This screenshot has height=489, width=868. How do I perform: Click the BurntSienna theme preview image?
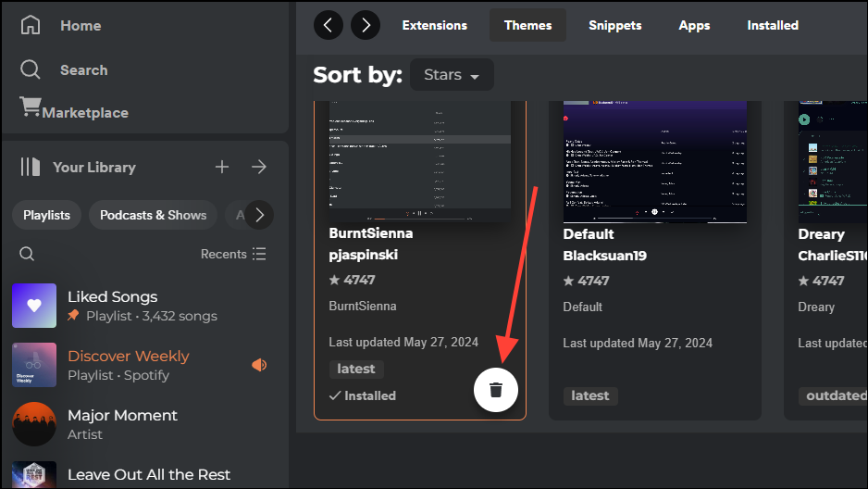[x=419, y=161]
